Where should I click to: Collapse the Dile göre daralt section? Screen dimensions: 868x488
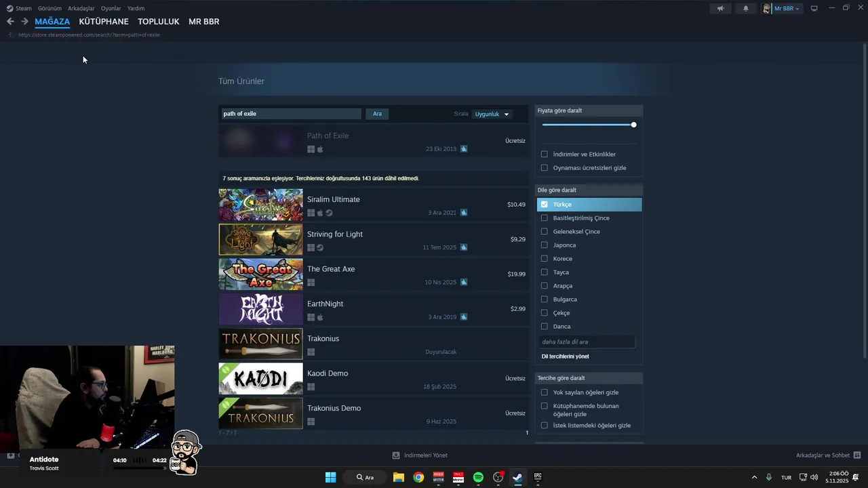coord(589,190)
